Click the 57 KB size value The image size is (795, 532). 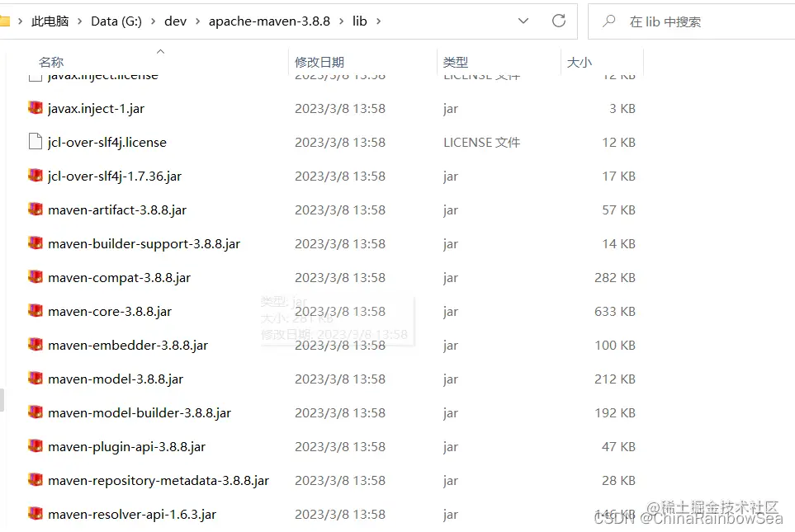coord(618,210)
